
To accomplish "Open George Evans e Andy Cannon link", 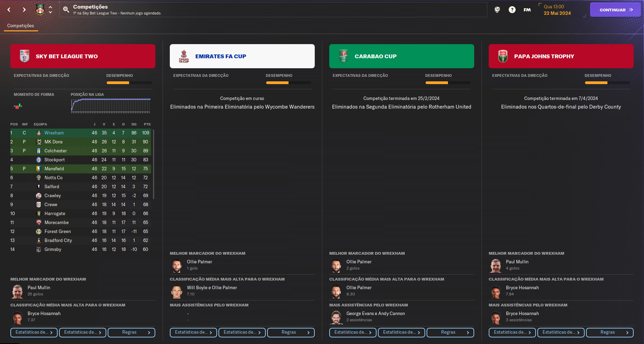I will point(375,314).
